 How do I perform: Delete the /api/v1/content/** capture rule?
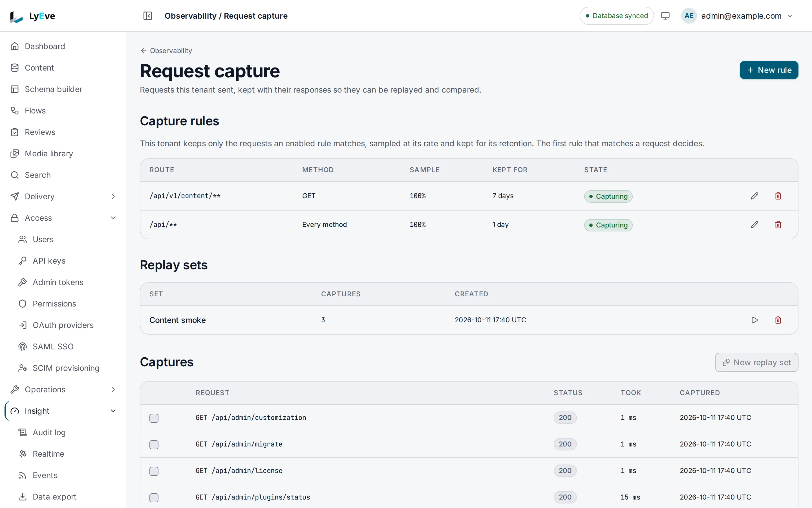778,196
